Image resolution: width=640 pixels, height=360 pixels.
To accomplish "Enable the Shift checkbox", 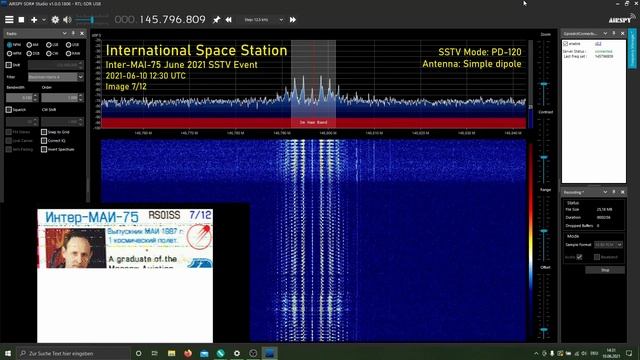I will click(x=9, y=65).
